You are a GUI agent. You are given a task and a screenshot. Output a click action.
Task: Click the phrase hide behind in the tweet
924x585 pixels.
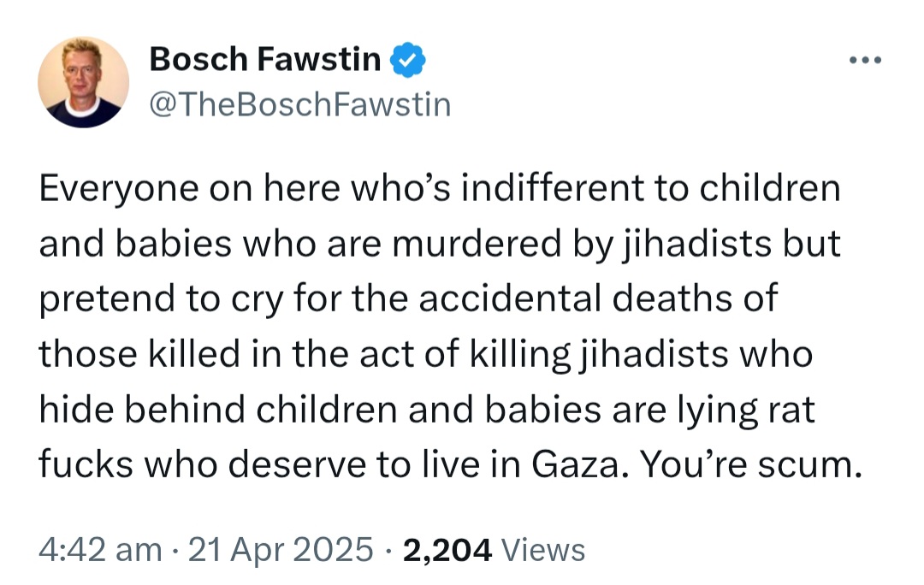coord(142,409)
